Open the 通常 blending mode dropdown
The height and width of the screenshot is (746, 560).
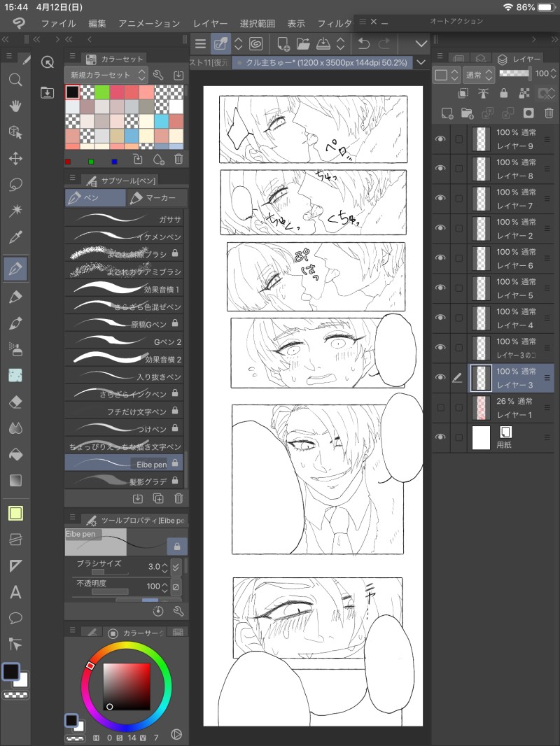point(478,75)
